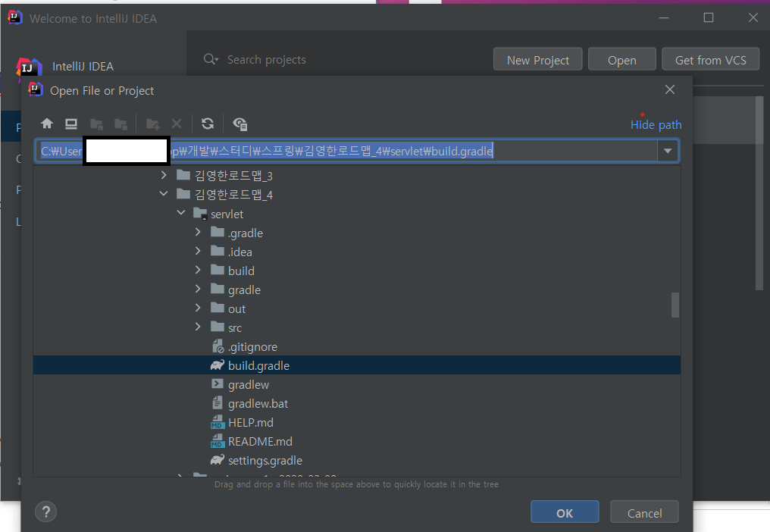
Task: Open the path history dropdown arrow
Action: pos(668,151)
